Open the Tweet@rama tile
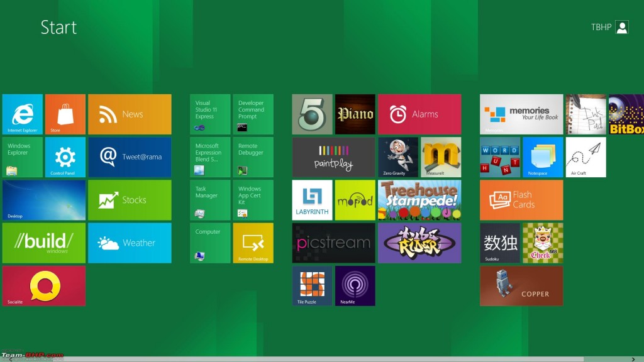This screenshot has width=644, height=362. (130, 157)
